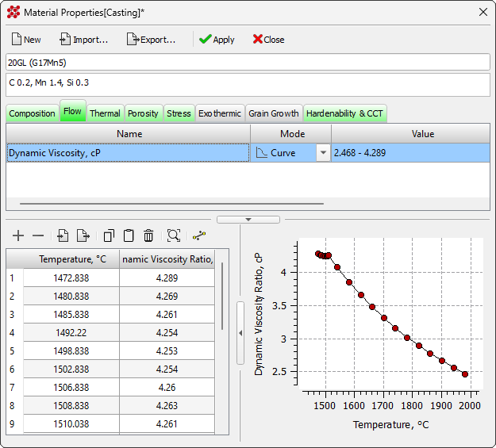Collapse the table using the left arrow handle
496x448 pixels.
point(240,334)
